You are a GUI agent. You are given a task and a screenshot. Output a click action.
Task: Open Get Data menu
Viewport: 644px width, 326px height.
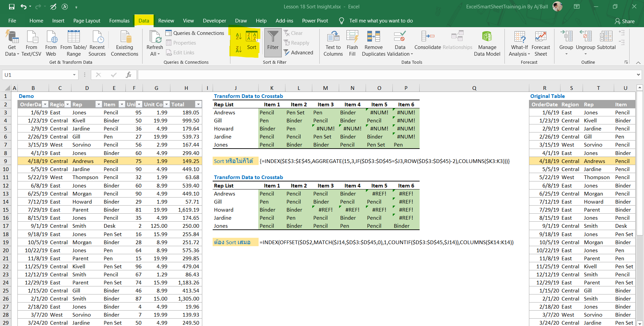coord(12,44)
